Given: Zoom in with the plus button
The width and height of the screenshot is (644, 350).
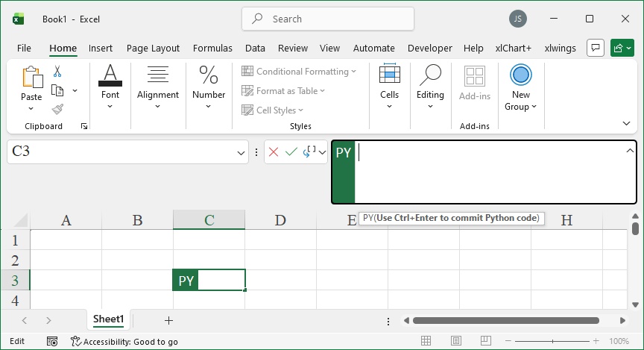Looking at the screenshot, I should pyautogui.click(x=596, y=341).
